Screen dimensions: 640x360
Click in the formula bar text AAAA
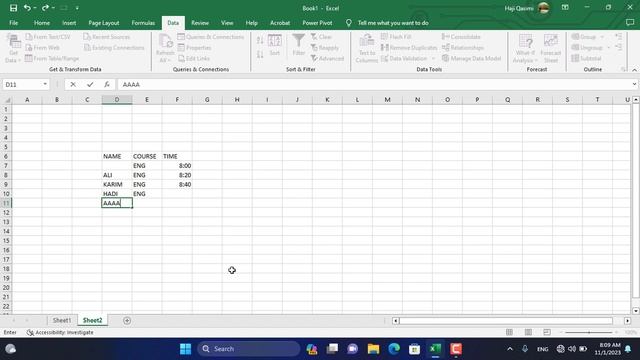[x=131, y=84]
